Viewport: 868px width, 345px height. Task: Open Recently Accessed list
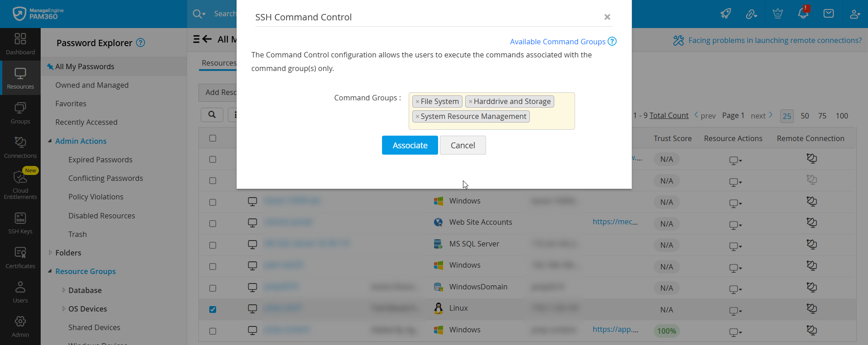point(86,122)
